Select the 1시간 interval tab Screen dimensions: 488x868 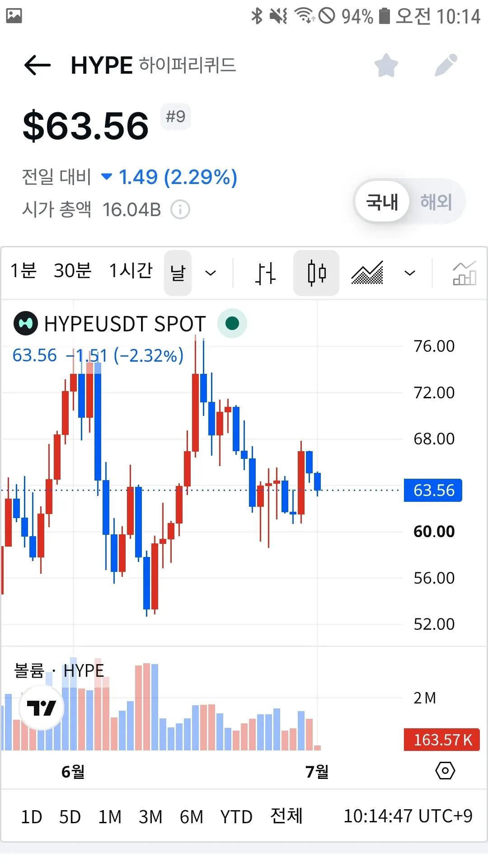coord(131,271)
